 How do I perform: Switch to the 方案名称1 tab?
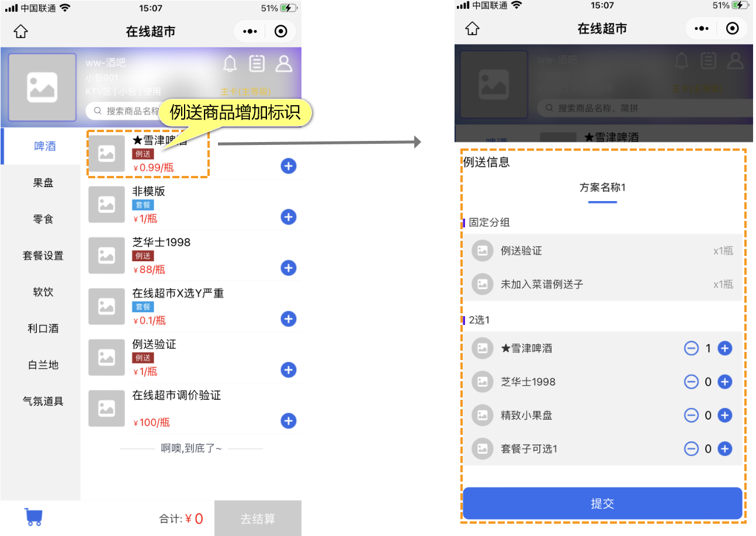[x=602, y=188]
